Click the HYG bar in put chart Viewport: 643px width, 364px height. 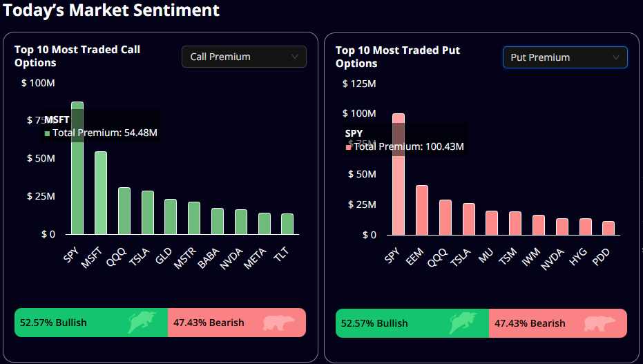coord(585,227)
